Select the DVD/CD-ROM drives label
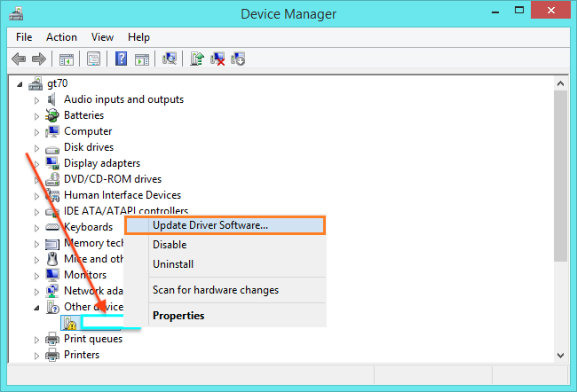The width and height of the screenshot is (577, 392). pyautogui.click(x=113, y=179)
